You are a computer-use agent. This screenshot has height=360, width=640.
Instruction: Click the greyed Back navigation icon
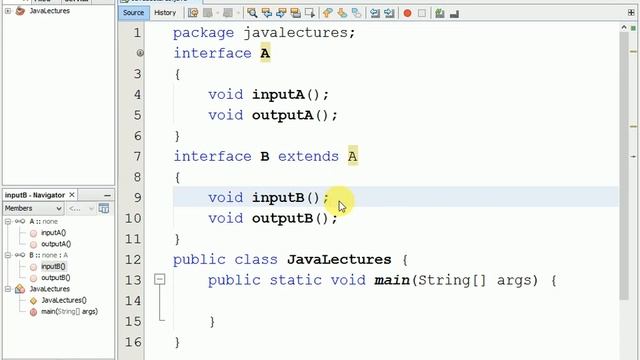pos(208,13)
